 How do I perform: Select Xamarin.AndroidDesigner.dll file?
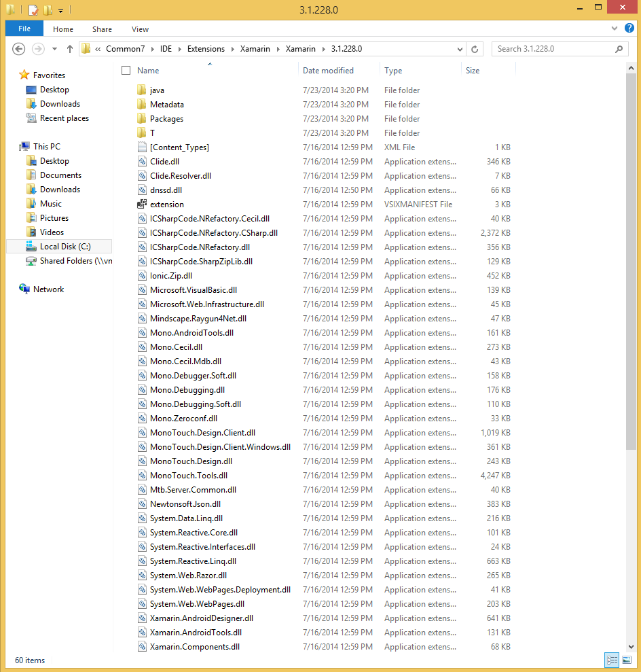click(201, 618)
